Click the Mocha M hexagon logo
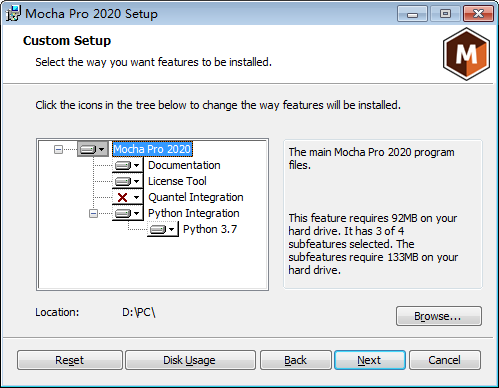Screen dimensions: 499x388 pyautogui.click(x=466, y=54)
